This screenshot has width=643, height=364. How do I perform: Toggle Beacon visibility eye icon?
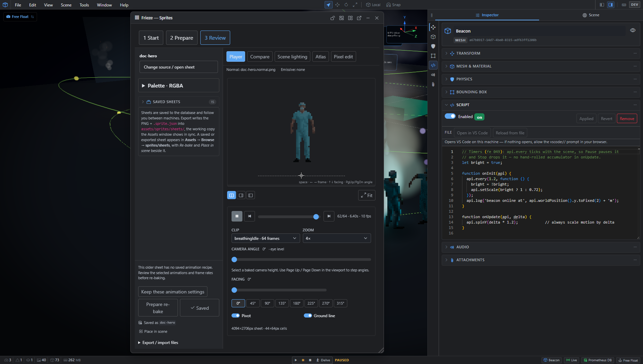[x=633, y=30]
